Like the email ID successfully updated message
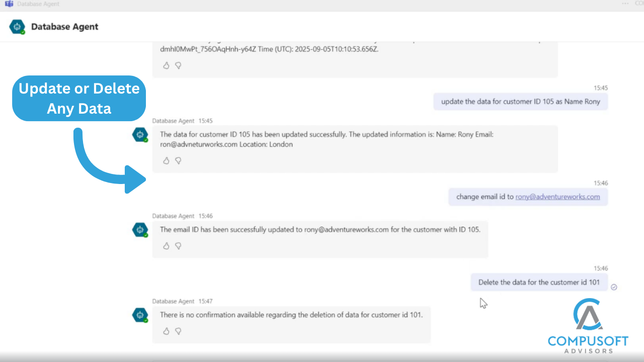This screenshot has height=362, width=644. coord(167,246)
